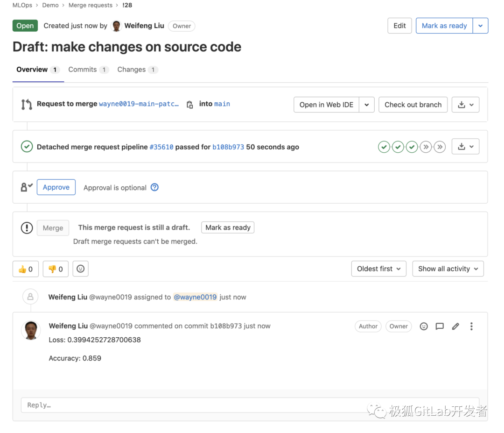Add an emoji reaction to Weifeng Liu's comment
Image resolution: width=504 pixels, height=433 pixels.
point(423,326)
